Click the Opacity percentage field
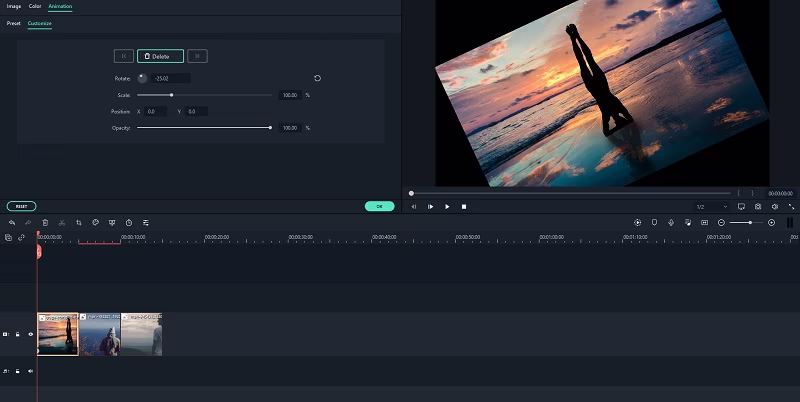Image resolution: width=800 pixels, height=402 pixels. [x=290, y=128]
